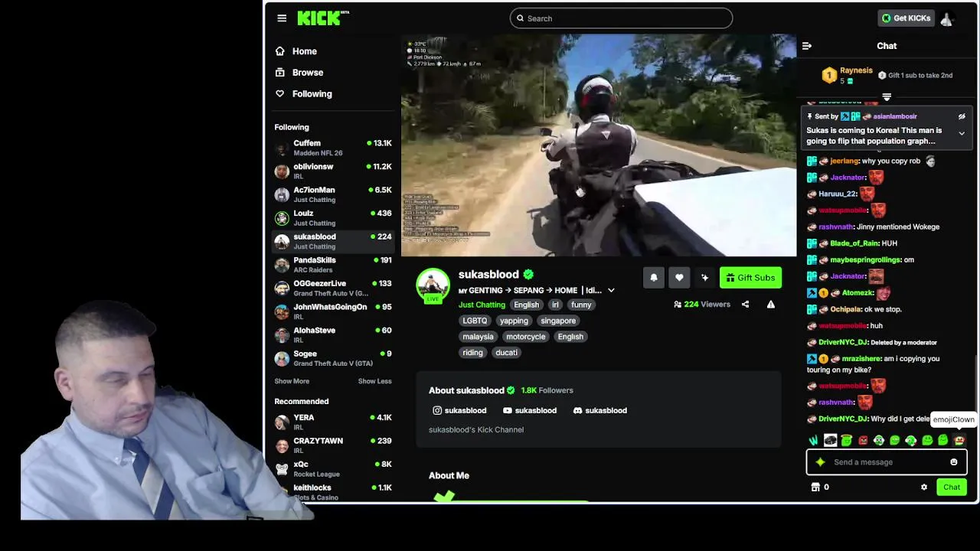
Task: Click green sparkle icon in message box
Action: [820, 462]
